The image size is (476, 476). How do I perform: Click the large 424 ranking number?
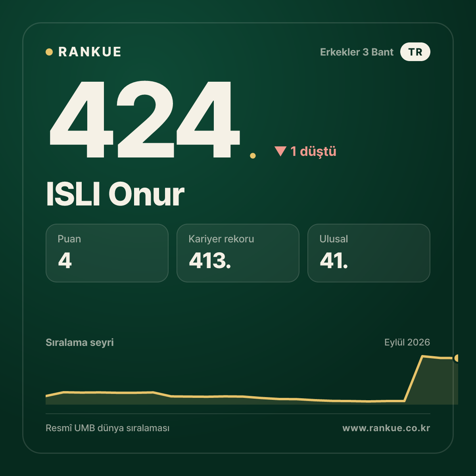pos(145,119)
